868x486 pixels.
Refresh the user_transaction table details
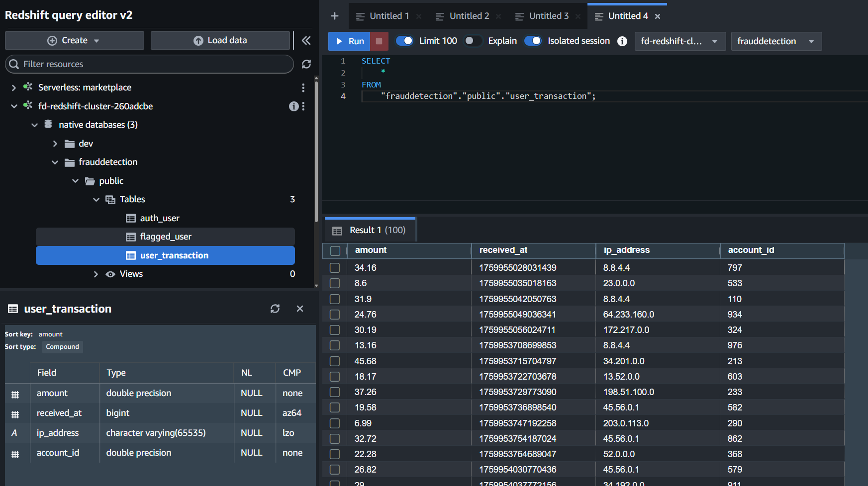275,309
